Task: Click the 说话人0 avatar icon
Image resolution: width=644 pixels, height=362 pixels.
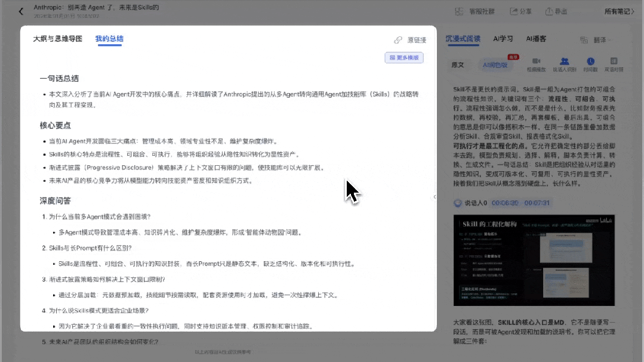Action: [x=458, y=203]
